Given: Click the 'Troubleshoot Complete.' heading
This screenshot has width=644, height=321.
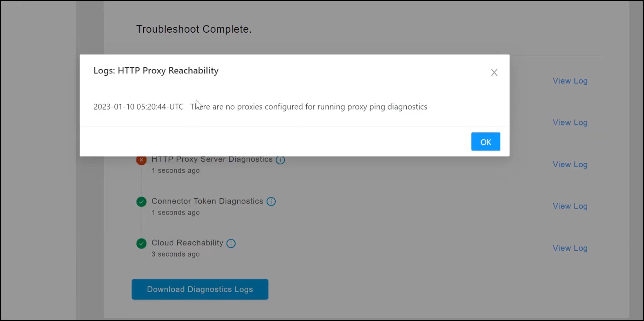Looking at the screenshot, I should pyautogui.click(x=194, y=29).
